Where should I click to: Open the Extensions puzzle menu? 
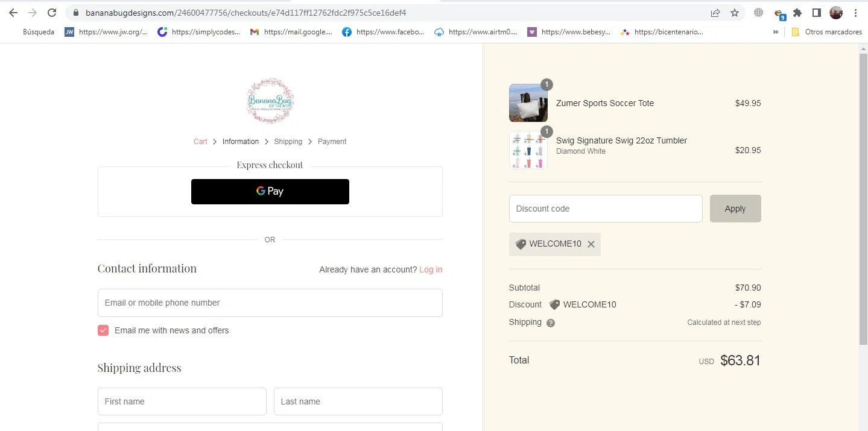797,13
